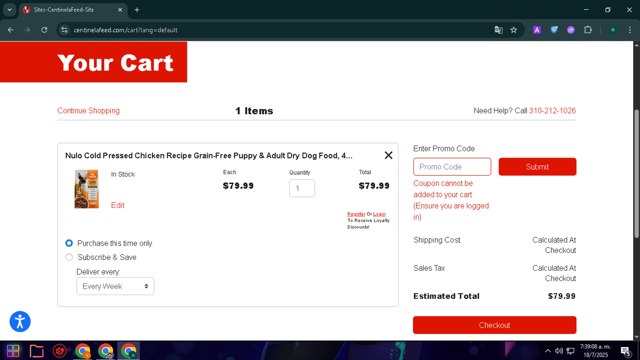
Task: Open the blue shield extension icon
Action: coord(554,30)
